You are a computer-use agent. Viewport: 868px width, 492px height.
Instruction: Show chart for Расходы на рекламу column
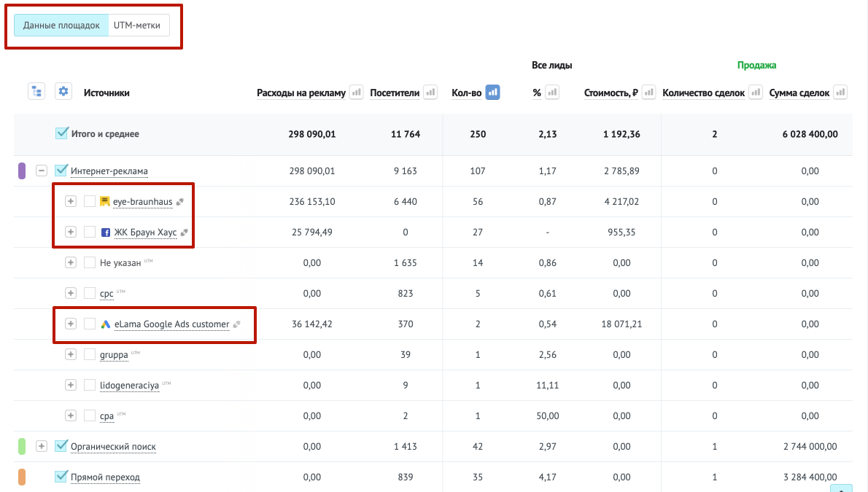(x=357, y=93)
